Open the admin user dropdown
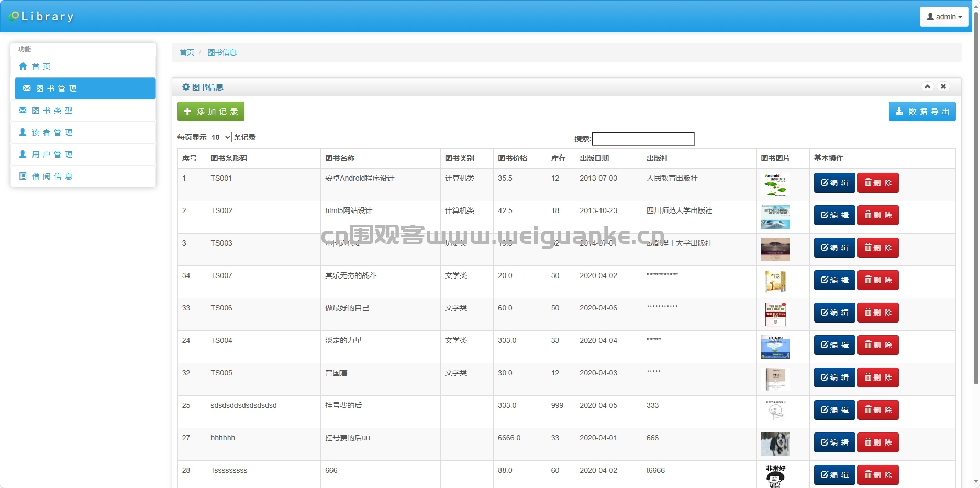 tap(944, 17)
